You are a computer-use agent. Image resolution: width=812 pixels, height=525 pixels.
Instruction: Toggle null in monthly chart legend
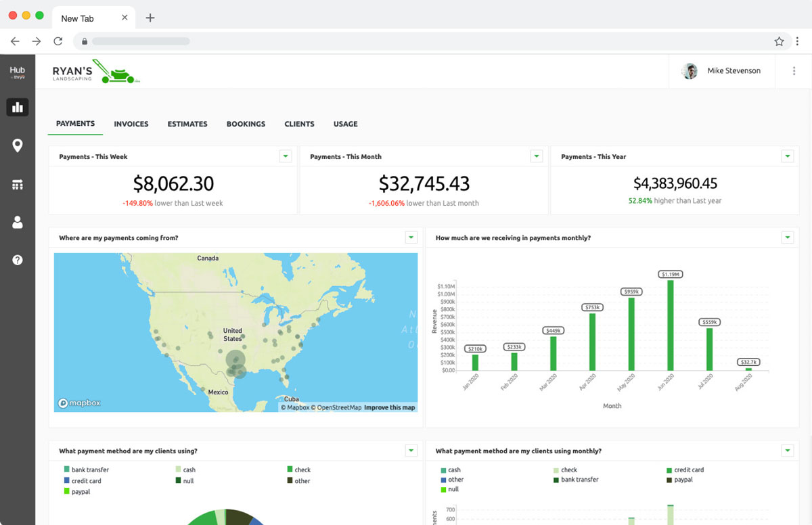tap(450, 489)
